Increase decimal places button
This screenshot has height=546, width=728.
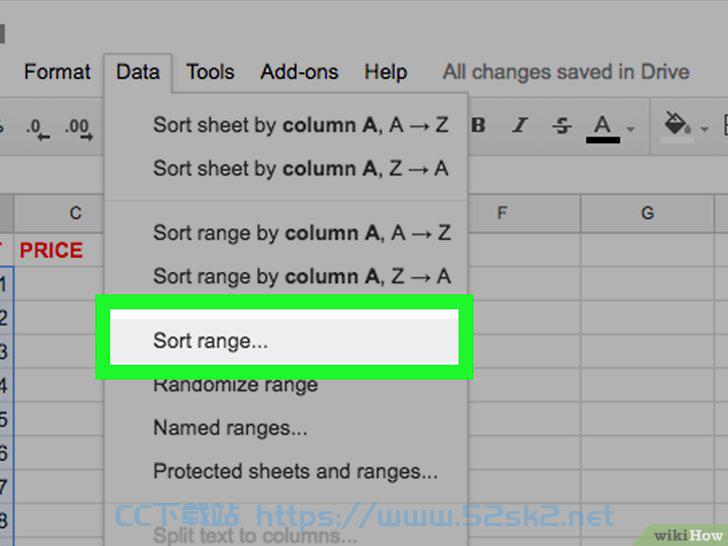pos(79,128)
